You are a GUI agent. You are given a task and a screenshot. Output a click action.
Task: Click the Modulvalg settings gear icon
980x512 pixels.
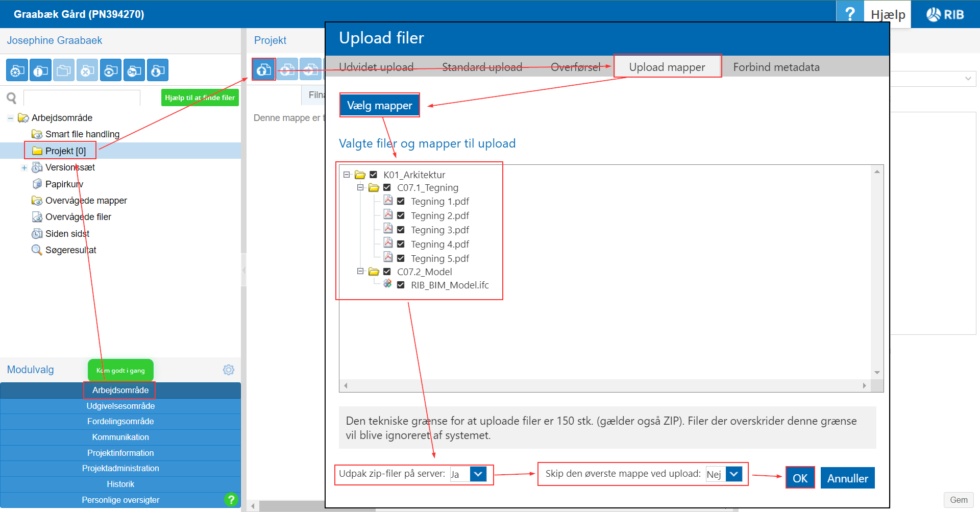229,370
